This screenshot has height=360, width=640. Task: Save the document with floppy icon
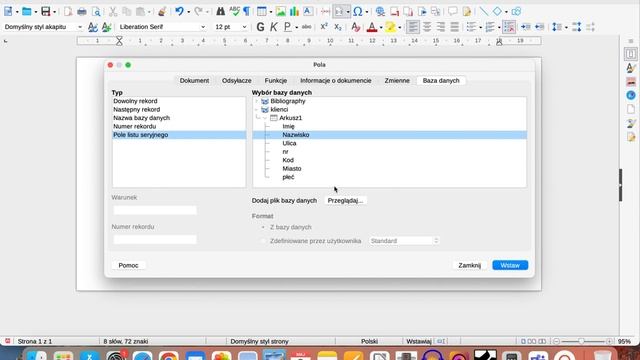pyautogui.click(x=46, y=11)
